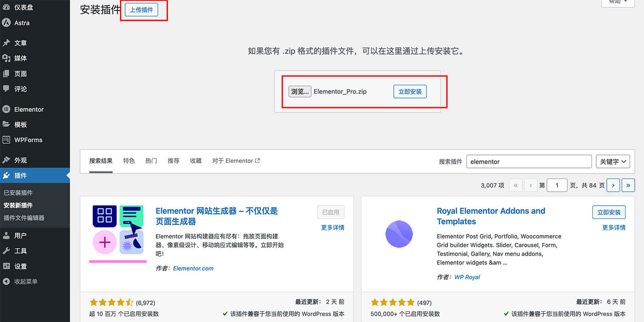Click the settings icon beside 设置

(x=6, y=266)
